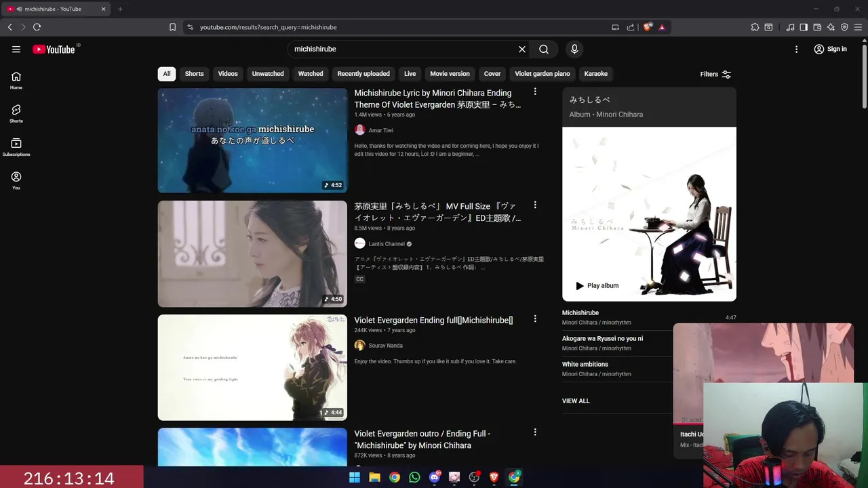Open more options for Violet Evergarden outro video
868x488 pixels.
click(x=535, y=432)
